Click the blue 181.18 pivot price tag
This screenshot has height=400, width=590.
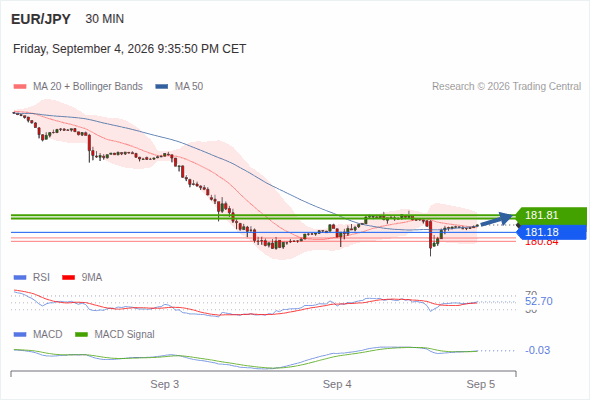pos(551,232)
